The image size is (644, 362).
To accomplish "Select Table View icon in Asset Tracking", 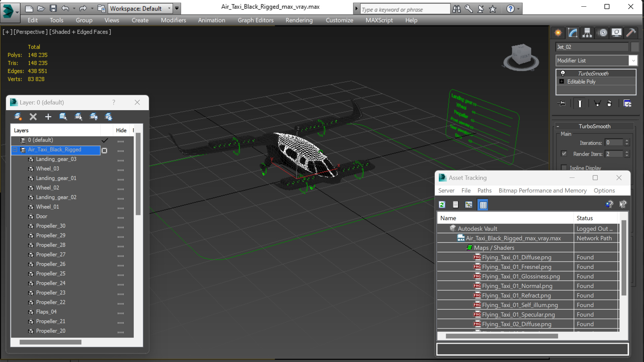I will (483, 205).
